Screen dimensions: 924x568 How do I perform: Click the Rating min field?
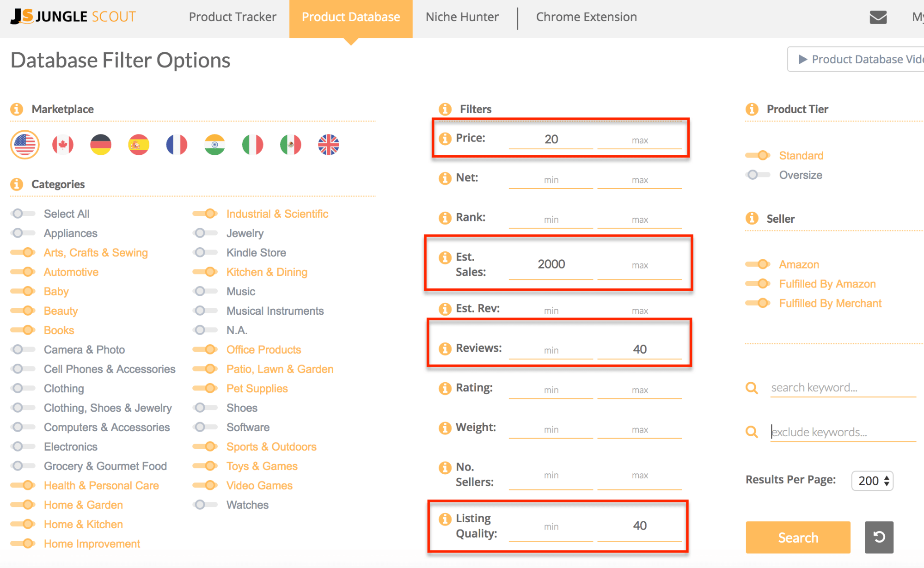click(551, 390)
